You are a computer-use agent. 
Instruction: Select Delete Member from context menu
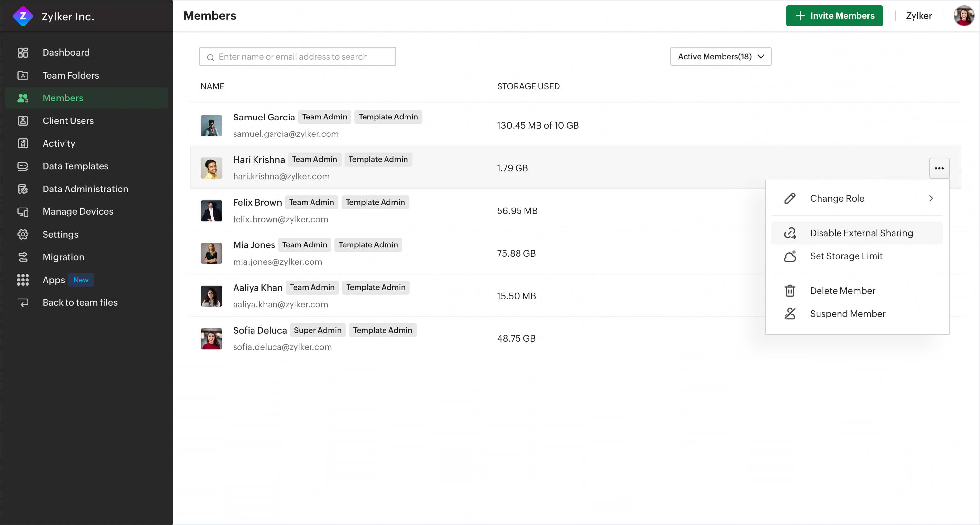click(842, 290)
